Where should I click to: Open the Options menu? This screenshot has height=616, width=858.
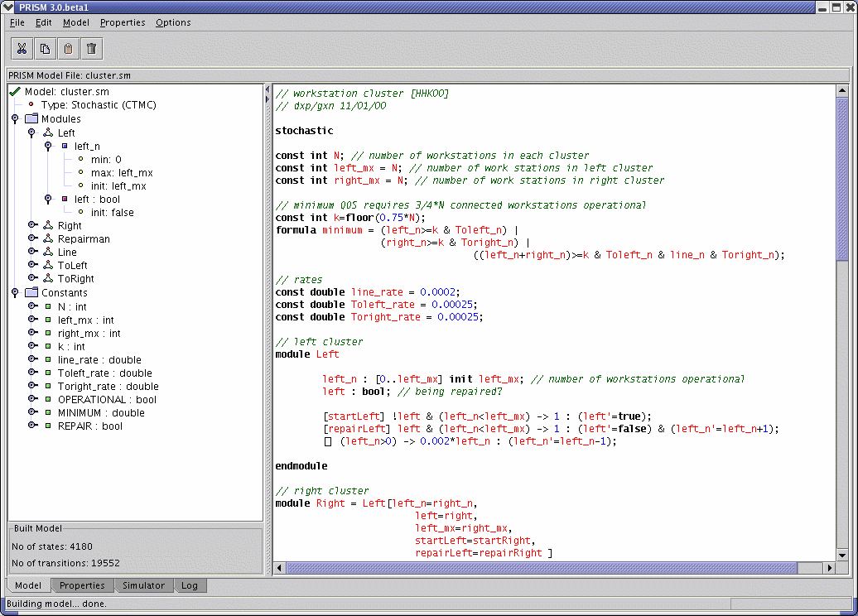(173, 22)
